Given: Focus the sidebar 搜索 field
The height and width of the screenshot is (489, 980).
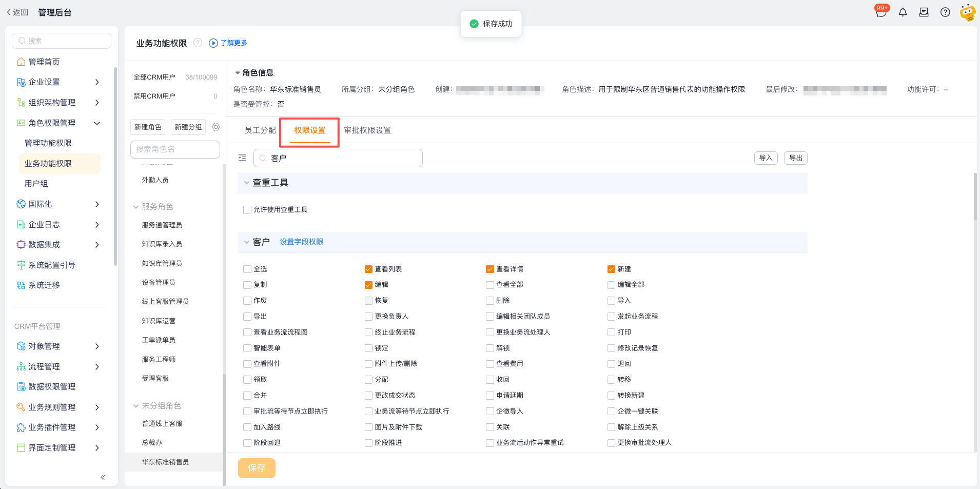Looking at the screenshot, I should click(62, 41).
